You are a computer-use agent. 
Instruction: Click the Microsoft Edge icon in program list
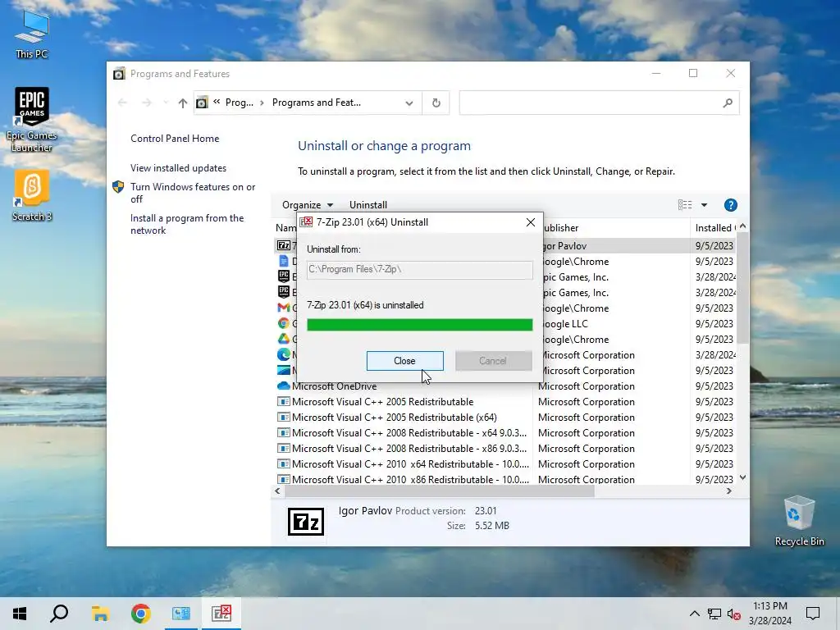point(283,354)
